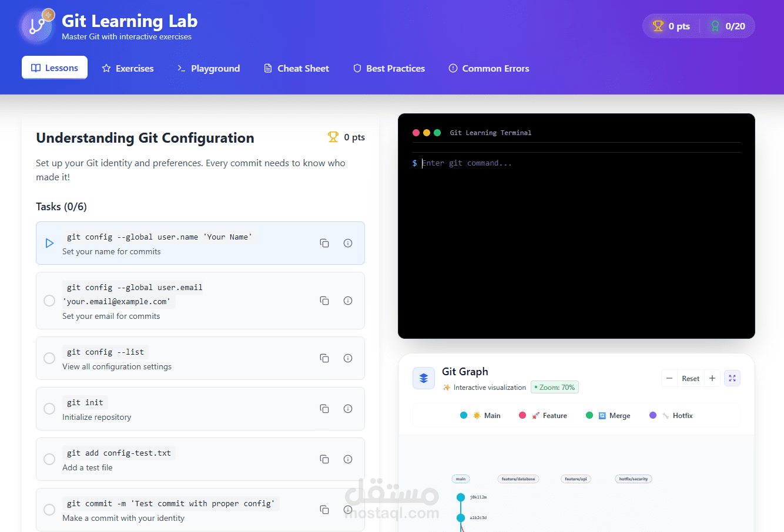The height and width of the screenshot is (532, 784).
Task: Select the feature/database branch label
Action: pyautogui.click(x=518, y=479)
